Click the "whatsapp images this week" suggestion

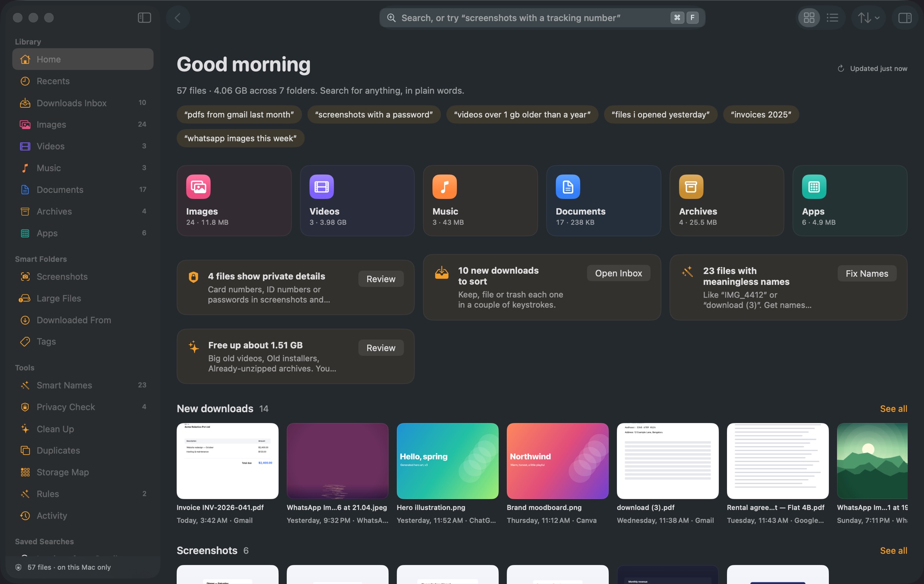pos(240,139)
